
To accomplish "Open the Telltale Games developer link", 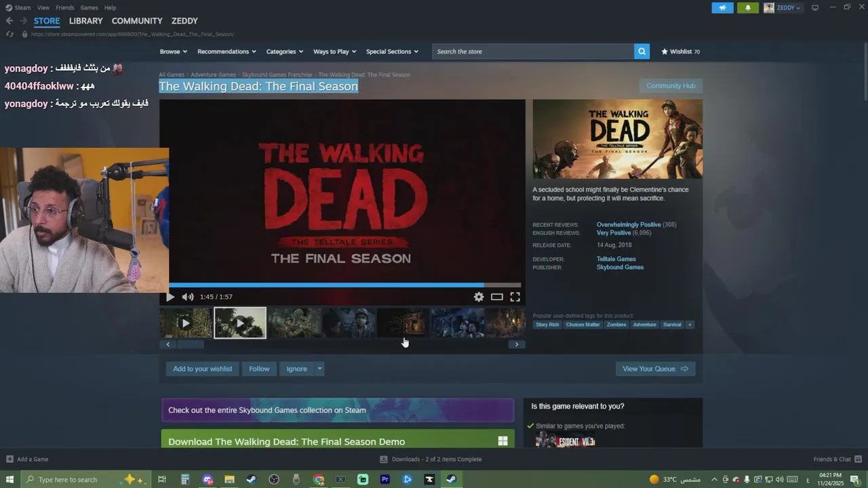I will coord(616,259).
